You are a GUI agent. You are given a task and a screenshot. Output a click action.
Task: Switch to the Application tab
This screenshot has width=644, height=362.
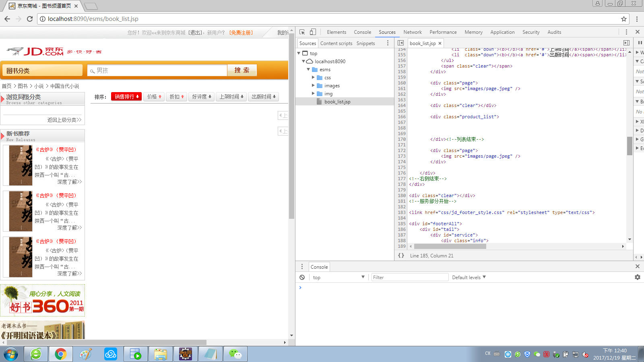pyautogui.click(x=502, y=32)
